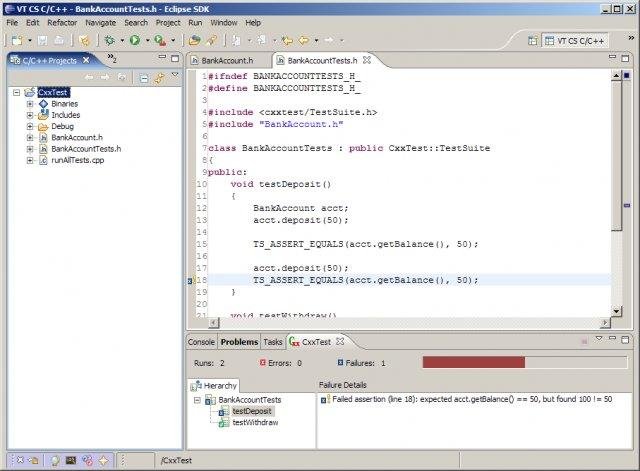This screenshot has height=471, width=640.
Task: Toggle Link with Editor in Projects panel
Action: 159,77
